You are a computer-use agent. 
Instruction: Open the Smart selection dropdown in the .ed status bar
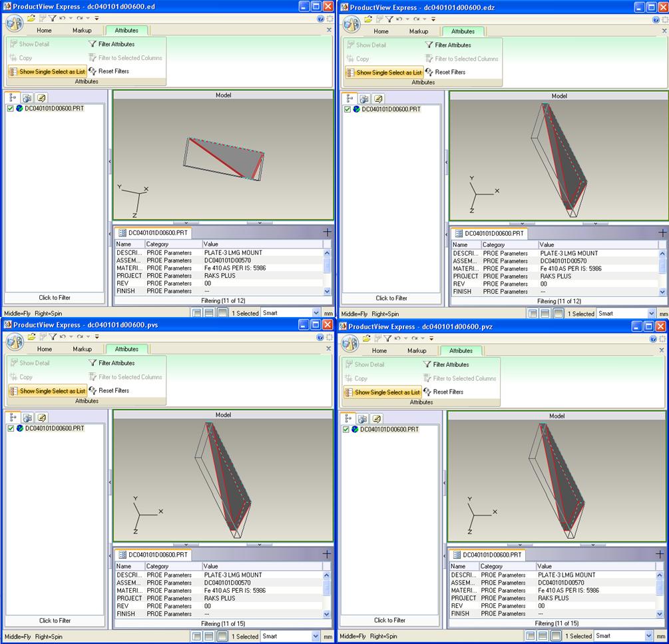pos(316,313)
